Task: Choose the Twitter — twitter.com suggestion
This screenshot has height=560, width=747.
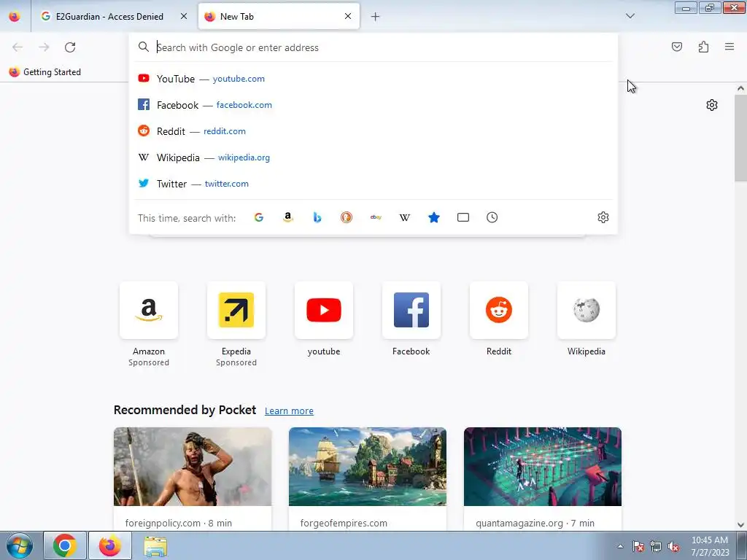Action: coord(373,183)
